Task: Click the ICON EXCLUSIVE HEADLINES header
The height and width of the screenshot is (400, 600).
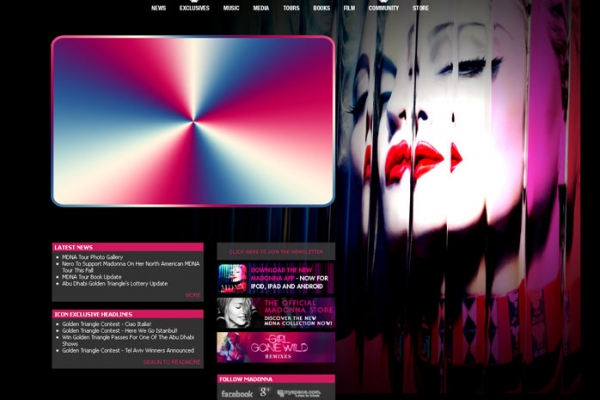Action: click(128, 314)
